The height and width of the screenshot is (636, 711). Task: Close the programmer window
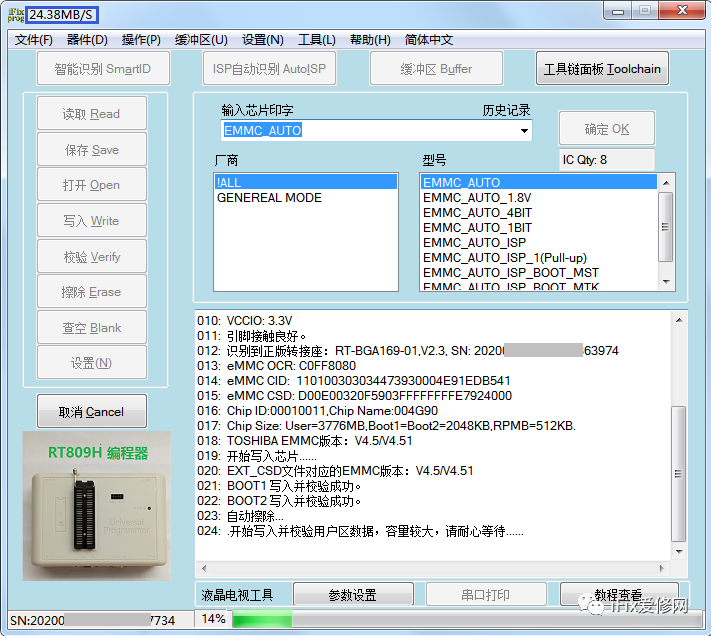(682, 10)
